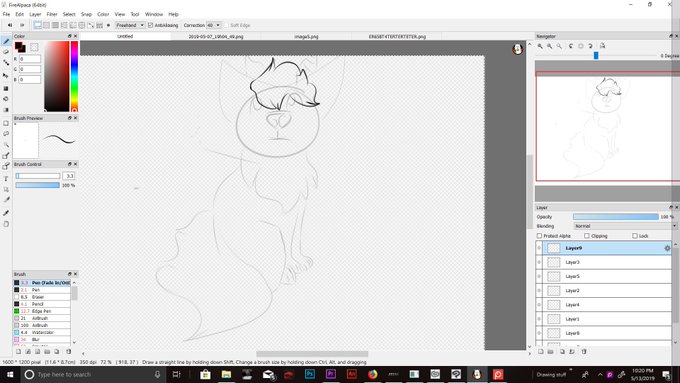Image resolution: width=680 pixels, height=383 pixels.
Task: Add a new brush in Brush panel
Action: click(18, 351)
